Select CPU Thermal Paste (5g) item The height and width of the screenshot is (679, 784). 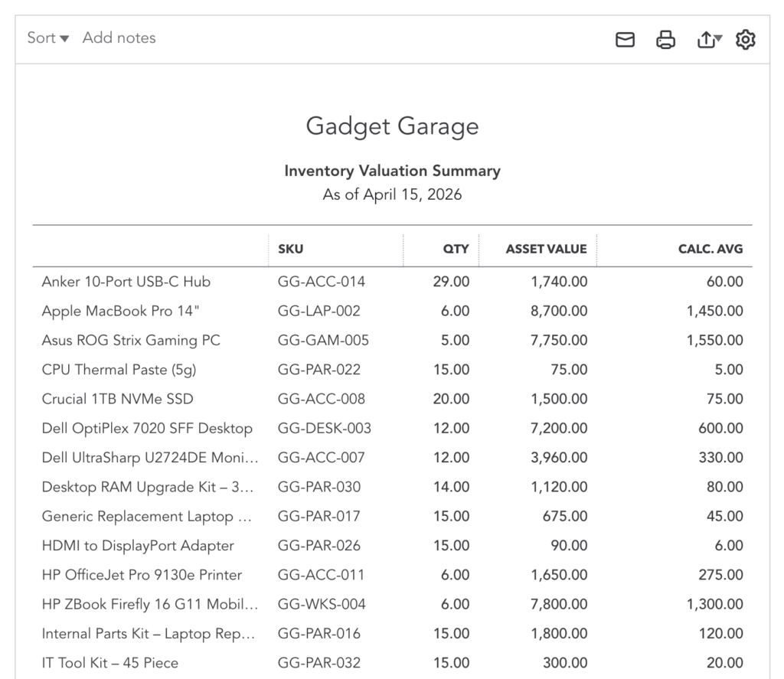pos(119,370)
